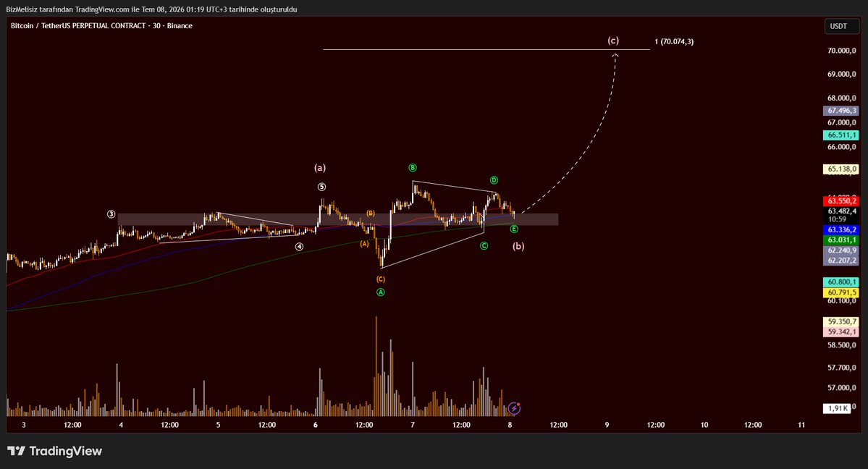Image resolution: width=868 pixels, height=469 pixels.
Task: Click the BizMelisiz attribution text at top
Action: tap(151, 9)
